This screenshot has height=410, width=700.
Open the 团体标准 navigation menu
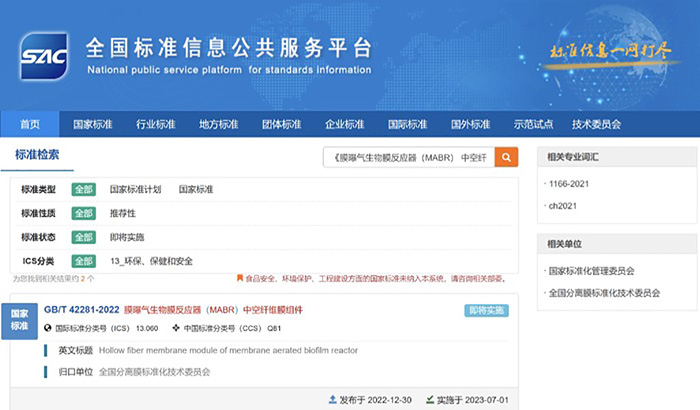(282, 124)
